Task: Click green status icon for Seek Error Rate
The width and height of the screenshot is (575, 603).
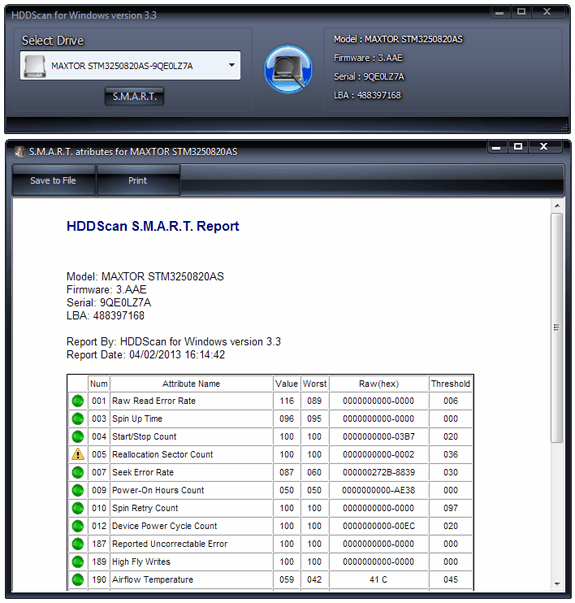Action: click(78, 472)
